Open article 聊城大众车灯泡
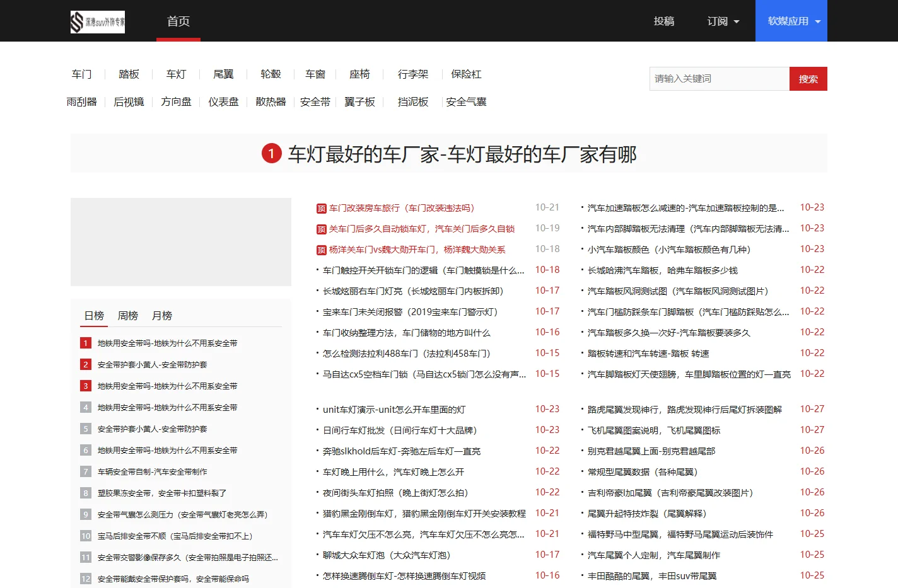The height and width of the screenshot is (588, 898). 389,555
